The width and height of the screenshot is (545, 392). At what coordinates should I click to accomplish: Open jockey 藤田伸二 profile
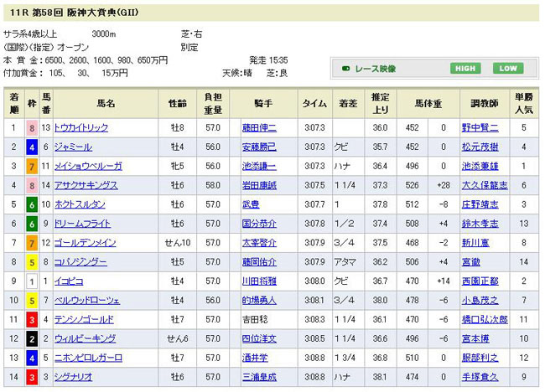coord(259,128)
